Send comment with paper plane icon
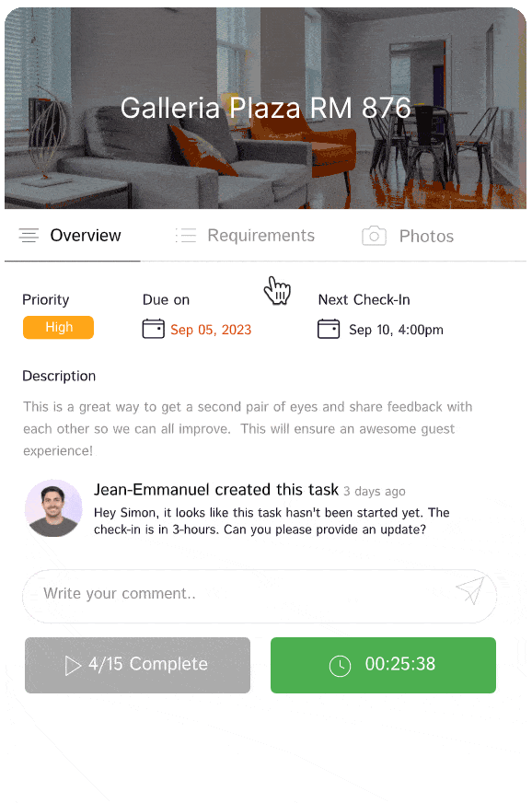This screenshot has height=803, width=532. (x=470, y=590)
